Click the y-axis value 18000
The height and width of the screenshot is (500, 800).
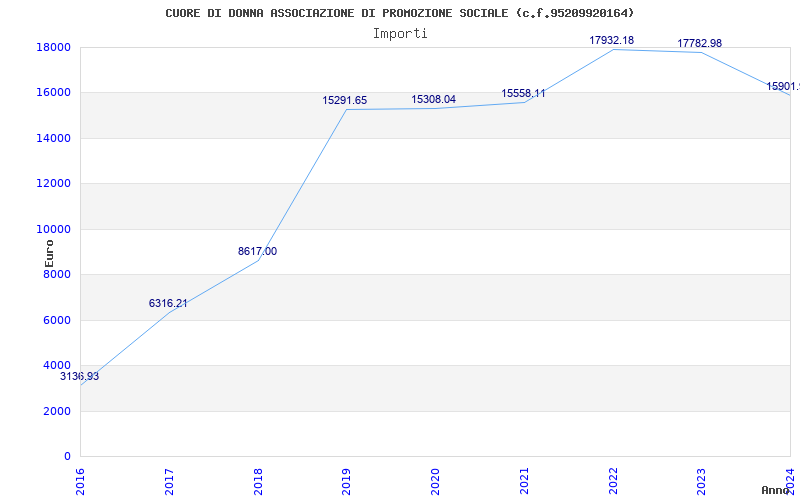pyautogui.click(x=53, y=47)
